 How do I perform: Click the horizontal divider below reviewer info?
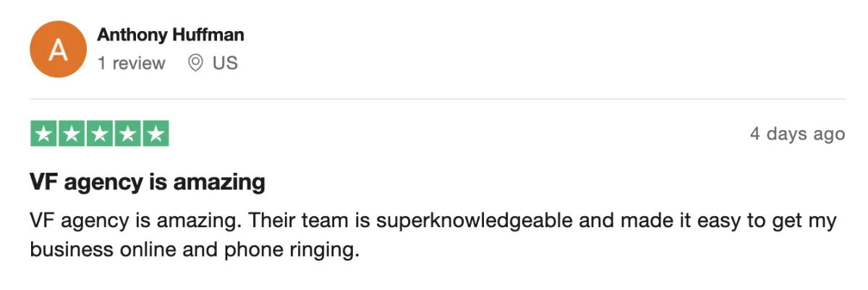coord(437,98)
